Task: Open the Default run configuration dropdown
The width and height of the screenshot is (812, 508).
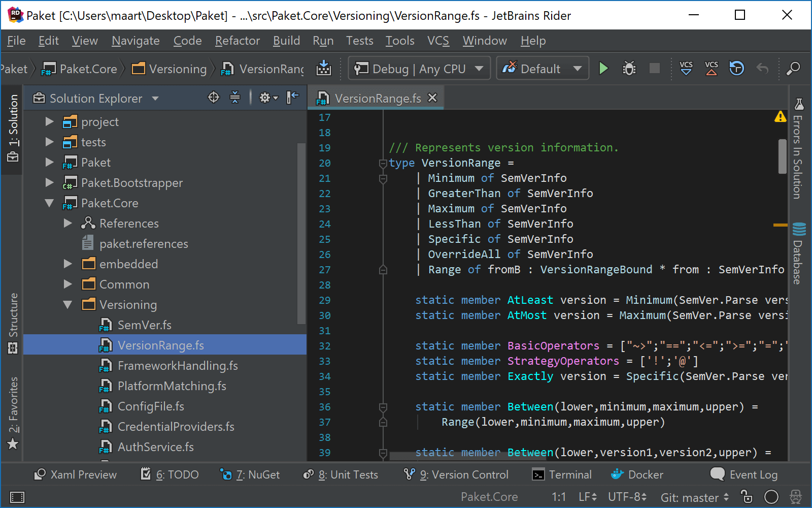Action: tap(543, 68)
